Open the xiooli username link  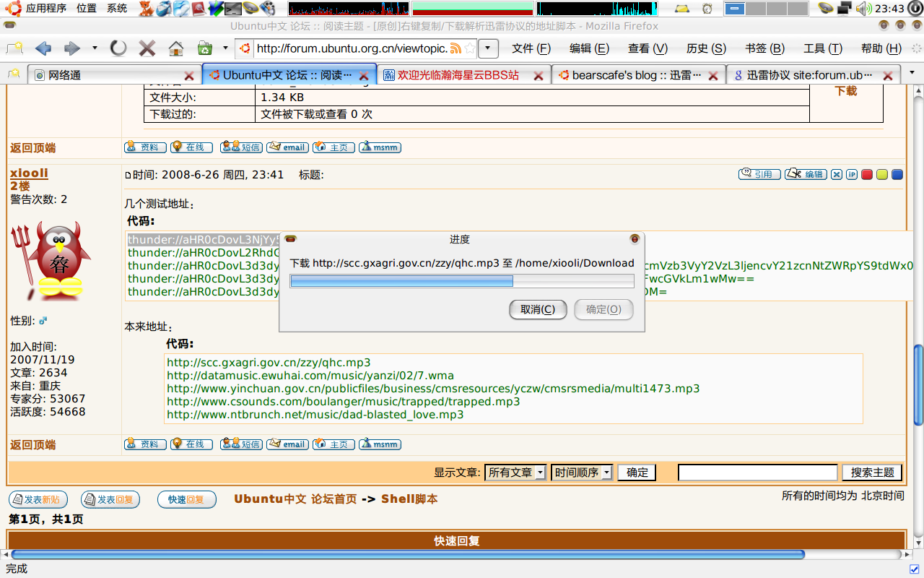point(29,173)
